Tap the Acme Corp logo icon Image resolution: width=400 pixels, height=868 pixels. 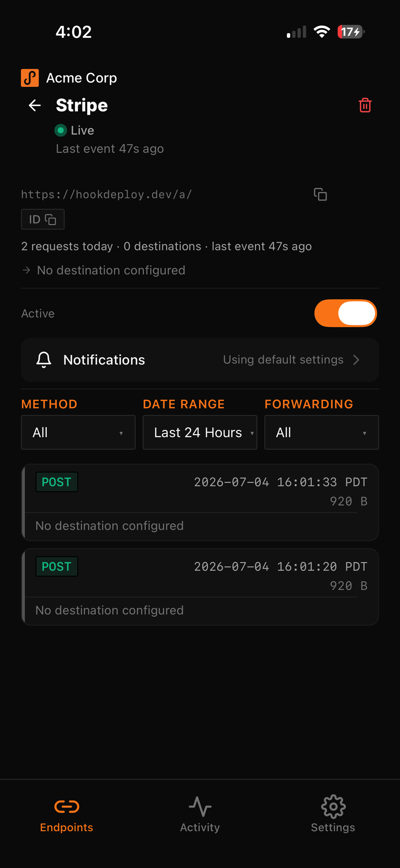(x=30, y=78)
